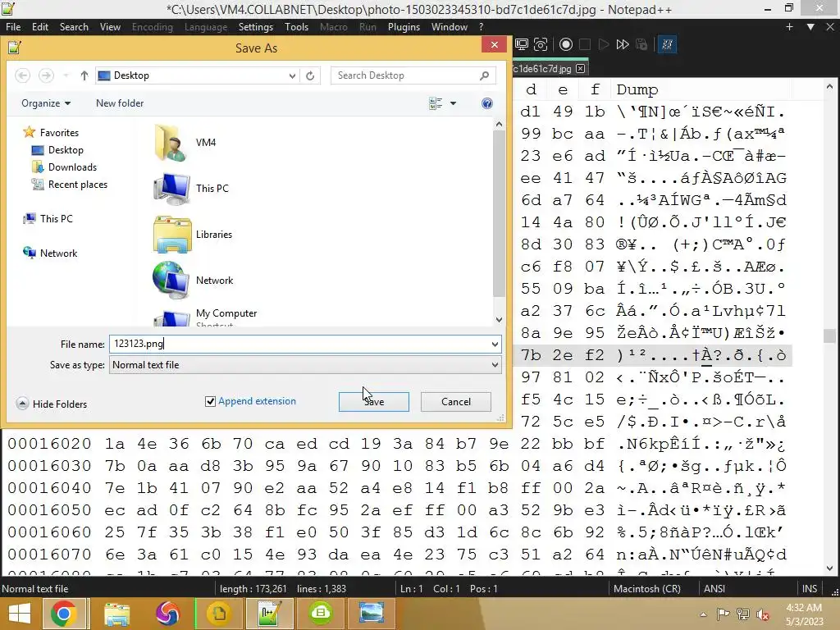Open the Window menu
Screen dimensions: 840x630
449,27
